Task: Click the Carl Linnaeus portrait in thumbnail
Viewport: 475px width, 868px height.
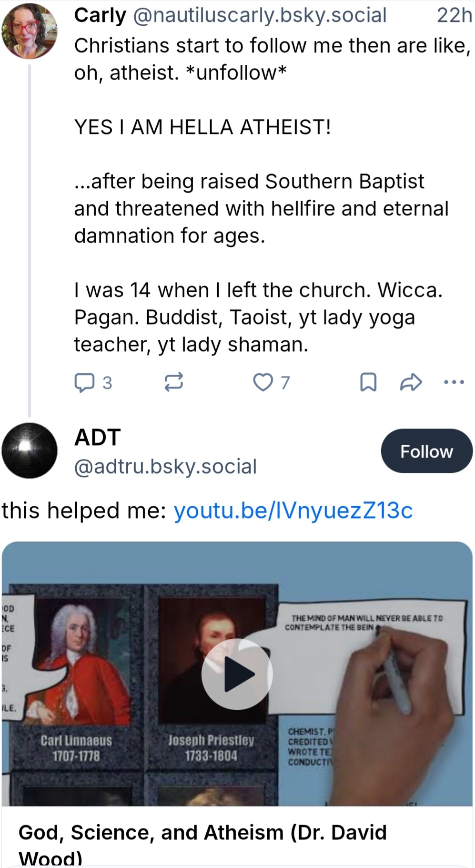Action: coord(76,660)
